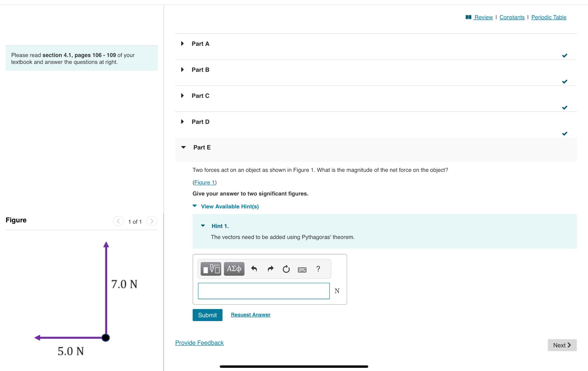Screen dimensions: 588x371
Task: Click the redo arrow icon
Action: point(270,269)
